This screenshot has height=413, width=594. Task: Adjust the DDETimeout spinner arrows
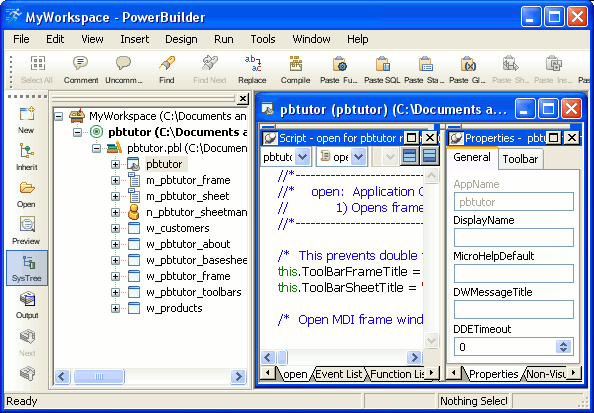pyautogui.click(x=563, y=347)
